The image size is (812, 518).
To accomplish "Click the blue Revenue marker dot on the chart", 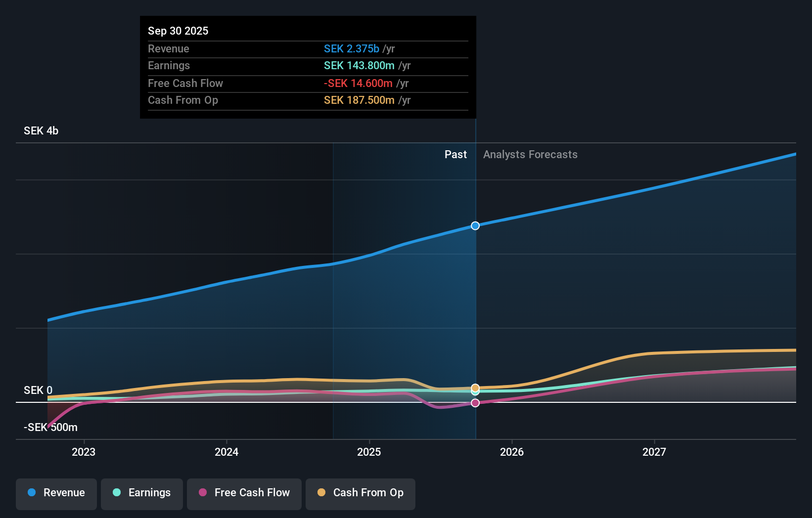I will click(x=475, y=225).
